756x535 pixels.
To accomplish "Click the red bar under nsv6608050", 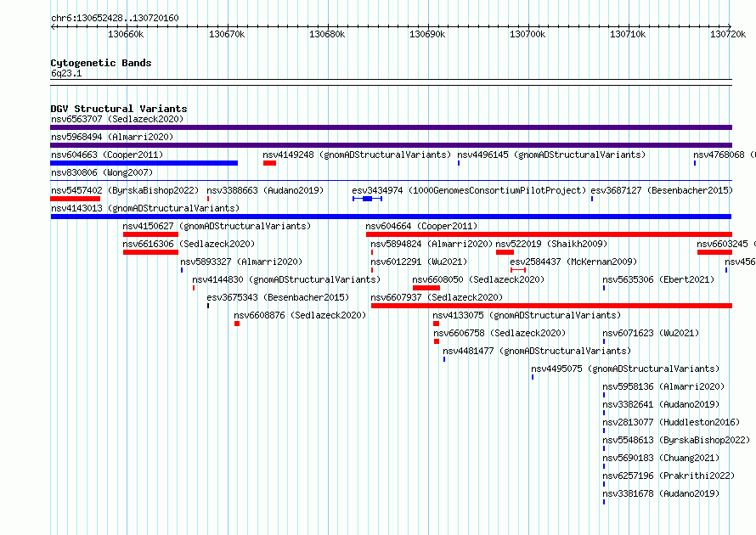I will [x=426, y=288].
